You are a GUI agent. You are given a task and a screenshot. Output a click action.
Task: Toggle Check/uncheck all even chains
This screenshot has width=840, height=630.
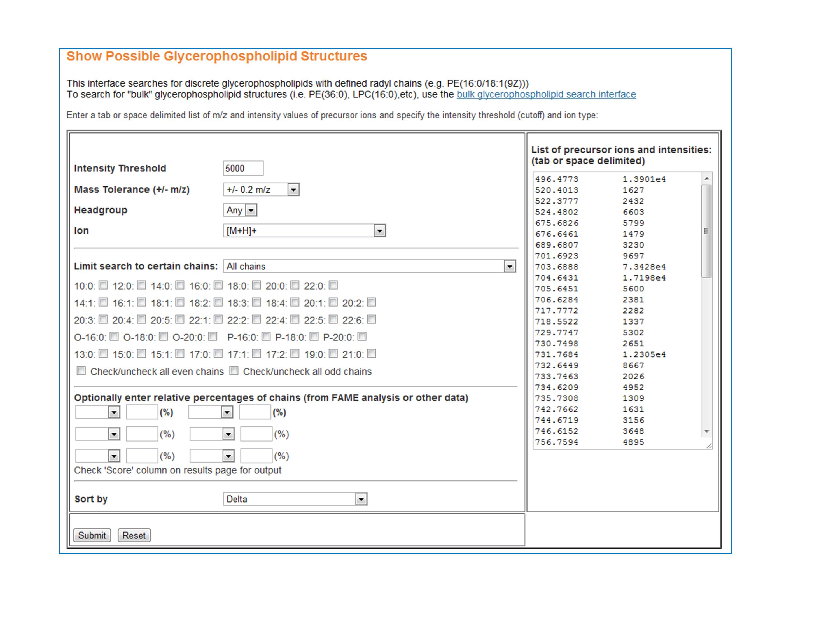point(81,371)
